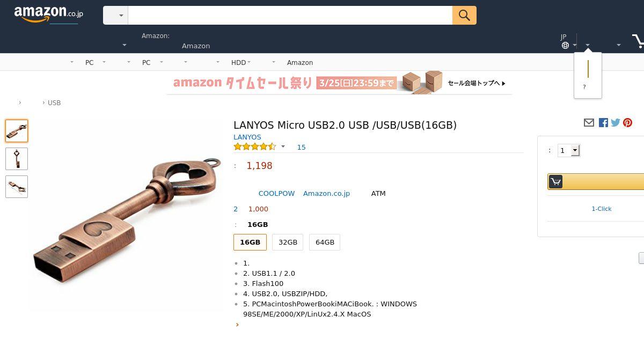Open the HDD menu in navigation bar

click(241, 62)
